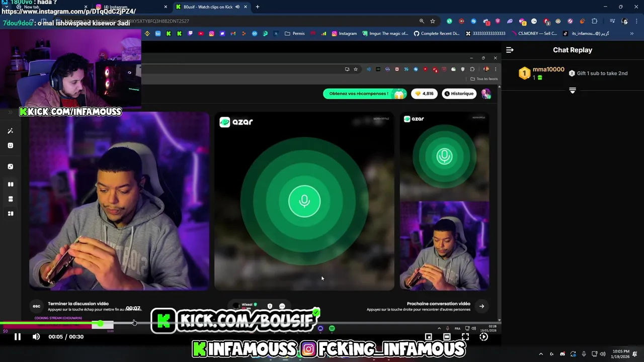Viewport: 644px width, 362px height.
Task: Choose two-column layout sidebar icon
Action: 11,185
